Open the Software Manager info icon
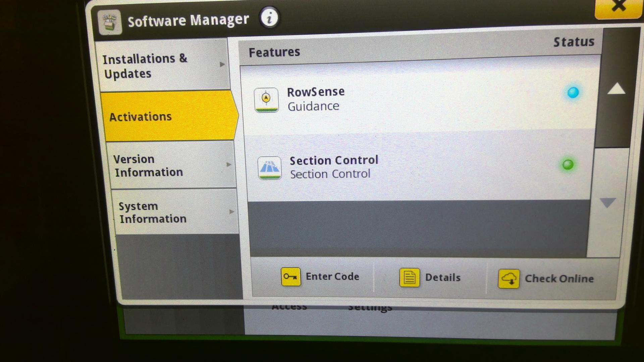This screenshot has width=644, height=362. (x=269, y=17)
